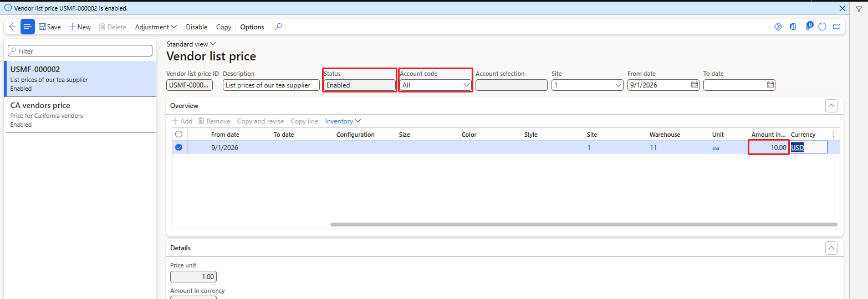This screenshot has width=868, height=299.
Task: Click the Color column header
Action: click(469, 135)
